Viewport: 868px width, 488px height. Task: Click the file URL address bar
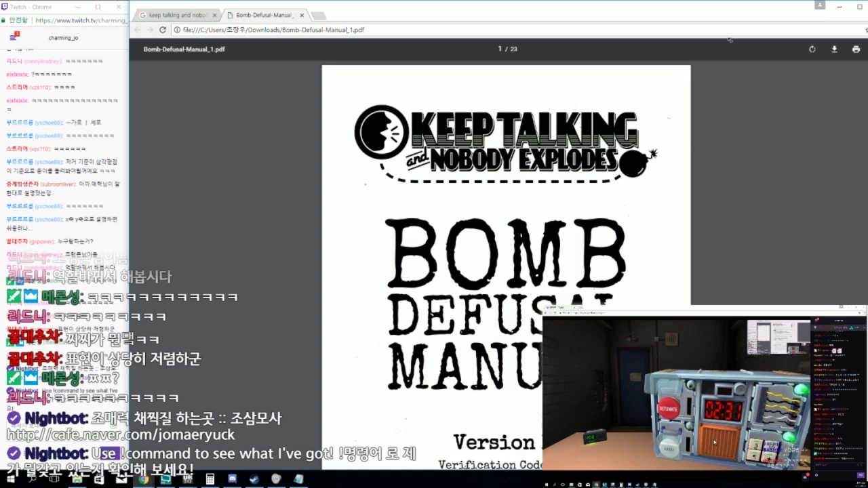pos(515,30)
